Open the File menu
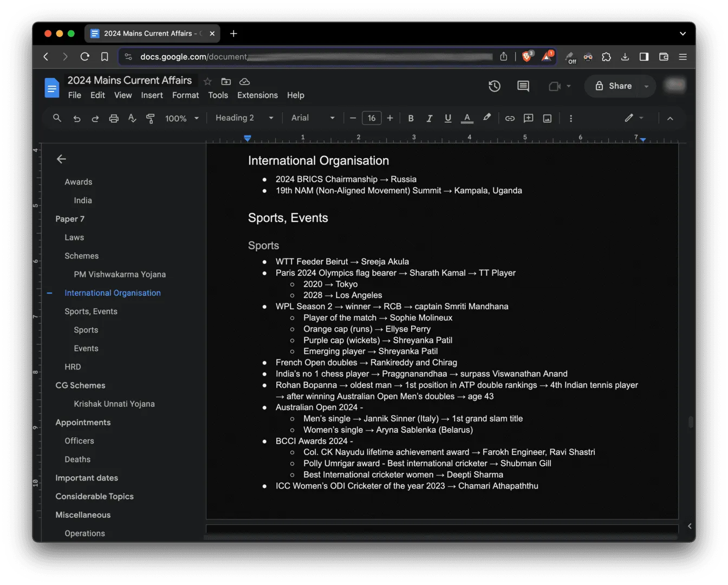728x585 pixels. pyautogui.click(x=75, y=95)
